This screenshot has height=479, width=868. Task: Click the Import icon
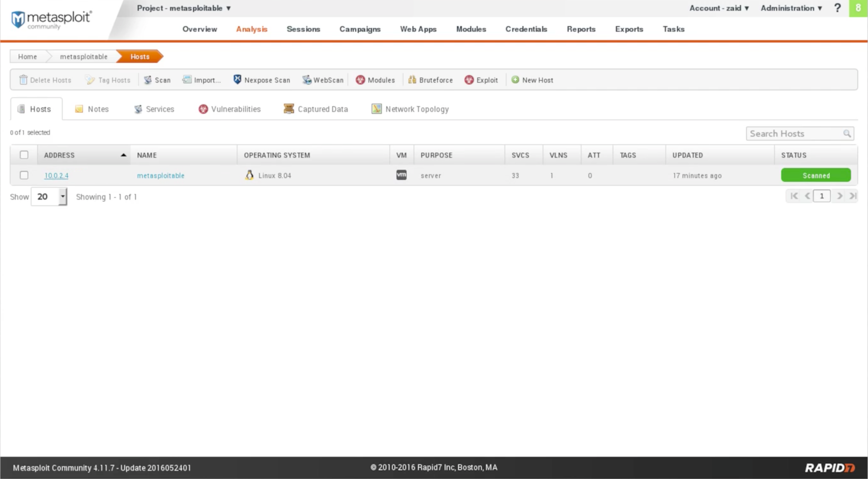[187, 80]
